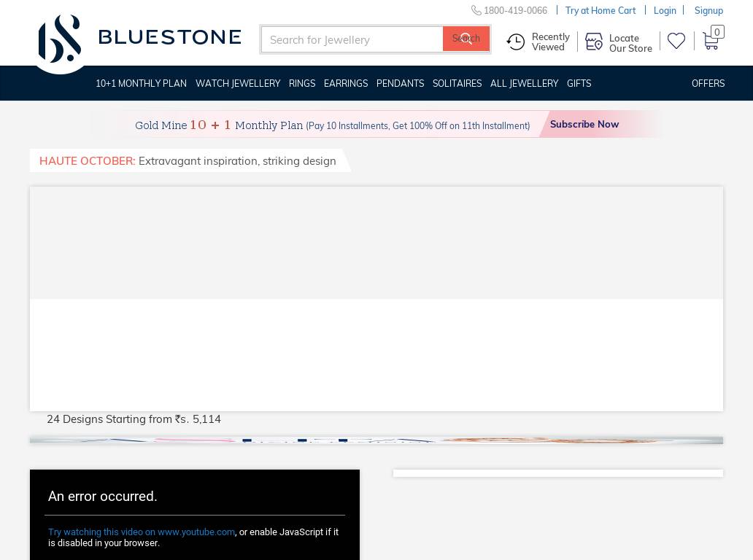Screen dimensions: 753x560
Task: Click the Locate Our Store map icon
Action: coord(594,42)
